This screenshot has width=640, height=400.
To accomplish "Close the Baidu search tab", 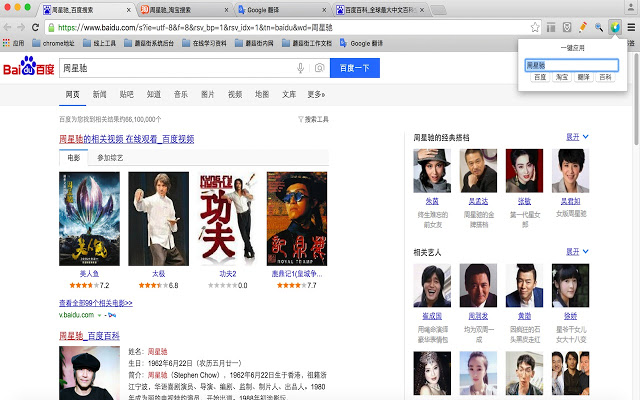I will click(129, 10).
